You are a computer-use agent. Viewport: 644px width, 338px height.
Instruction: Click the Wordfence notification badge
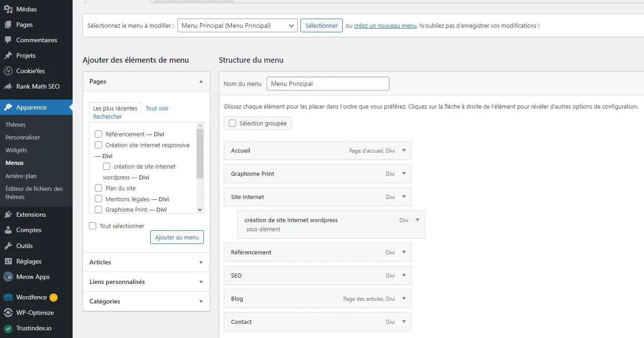[54, 298]
